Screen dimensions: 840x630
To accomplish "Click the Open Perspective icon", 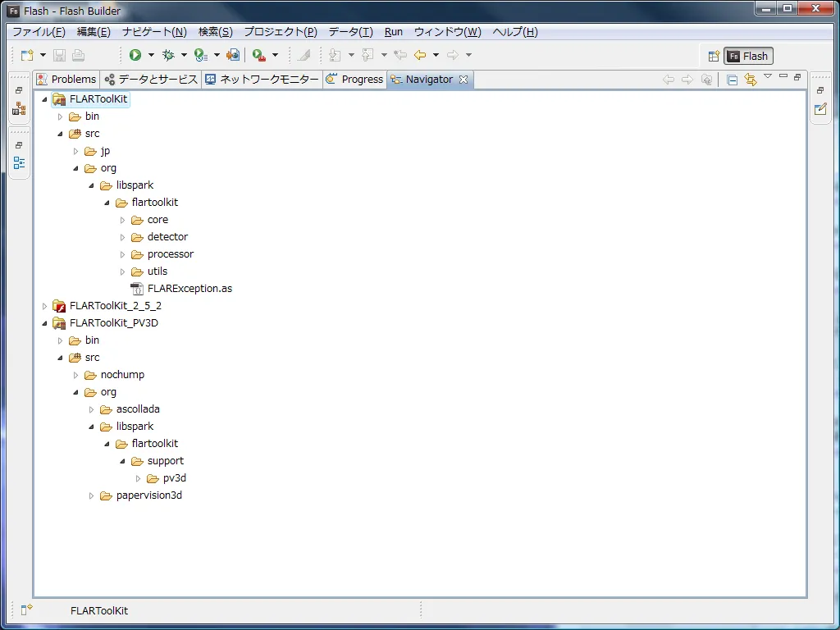I will (714, 57).
